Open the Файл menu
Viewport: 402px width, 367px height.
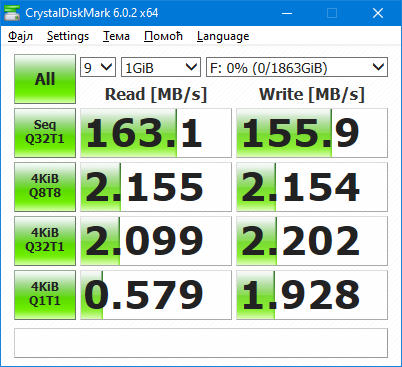pos(20,36)
